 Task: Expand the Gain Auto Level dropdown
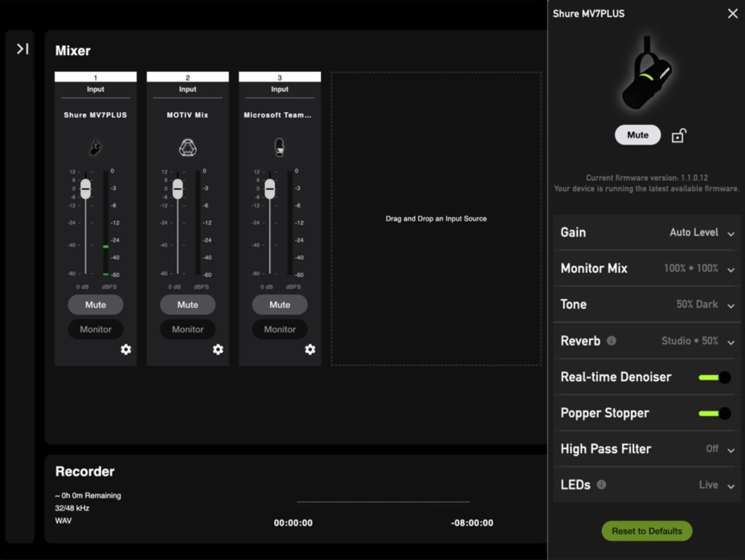(x=730, y=233)
